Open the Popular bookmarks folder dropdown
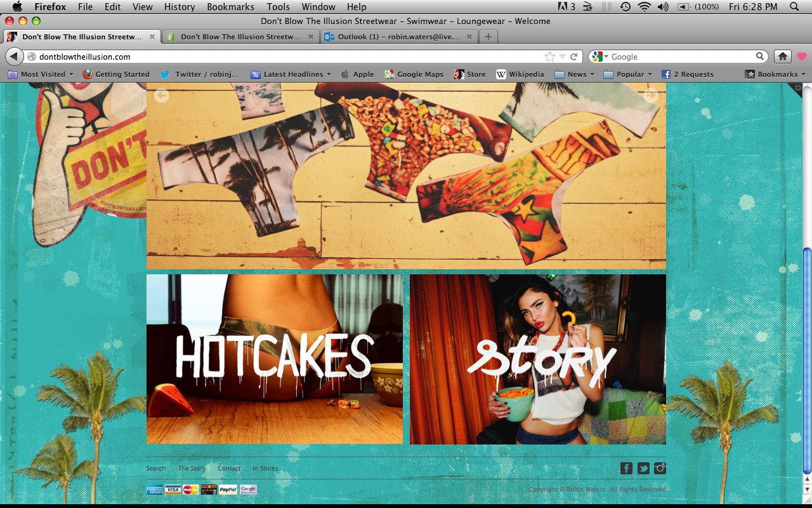The width and height of the screenshot is (812, 508). coord(628,74)
